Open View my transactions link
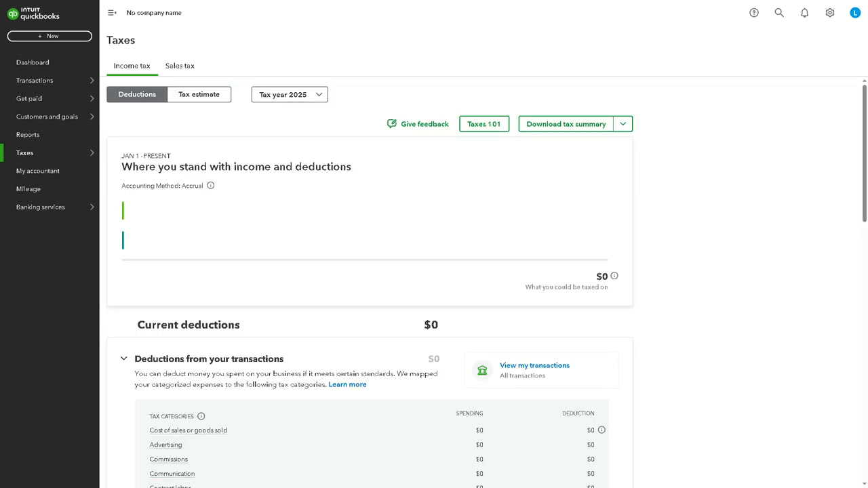The image size is (868, 488). [x=534, y=365]
